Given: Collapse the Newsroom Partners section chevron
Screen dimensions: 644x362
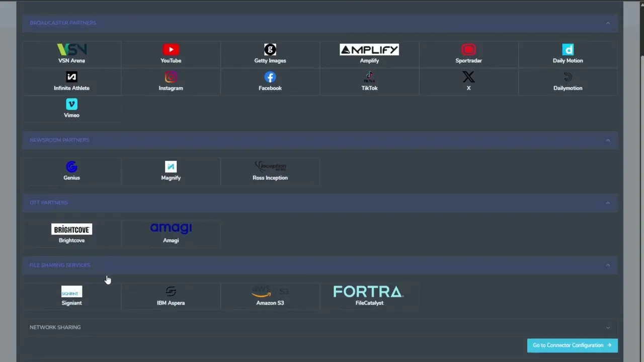Looking at the screenshot, I should click(608, 140).
